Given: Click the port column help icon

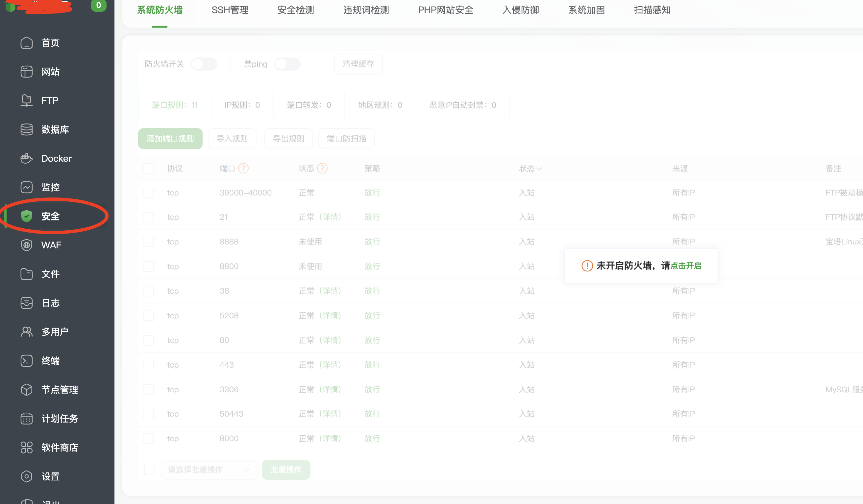Looking at the screenshot, I should [x=243, y=168].
